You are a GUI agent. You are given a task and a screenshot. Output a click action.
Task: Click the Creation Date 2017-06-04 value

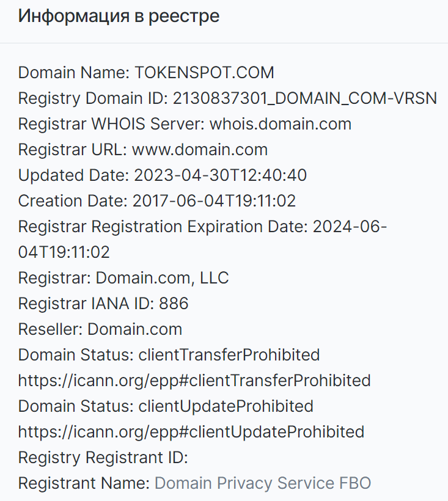tap(214, 201)
